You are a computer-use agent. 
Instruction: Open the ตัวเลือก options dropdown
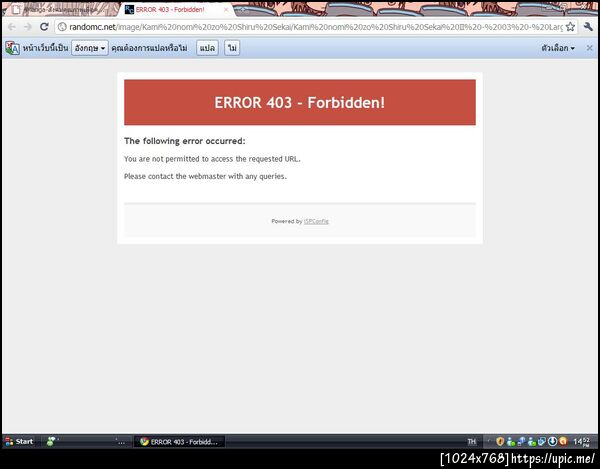(x=558, y=48)
